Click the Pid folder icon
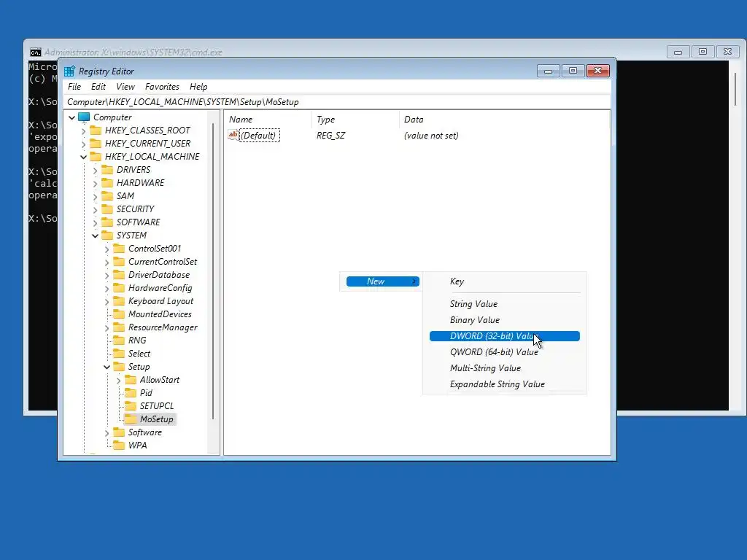The image size is (747, 560). coord(131,393)
